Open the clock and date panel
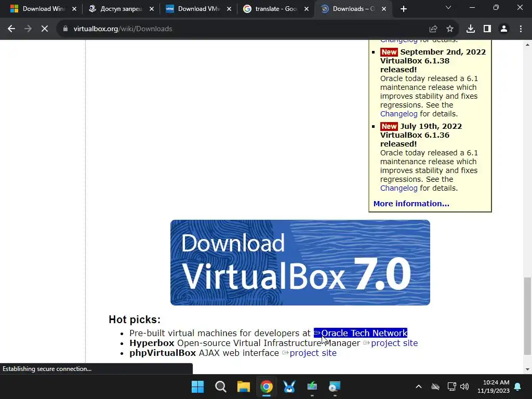Screen dimensions: 532x399 coord(494,387)
